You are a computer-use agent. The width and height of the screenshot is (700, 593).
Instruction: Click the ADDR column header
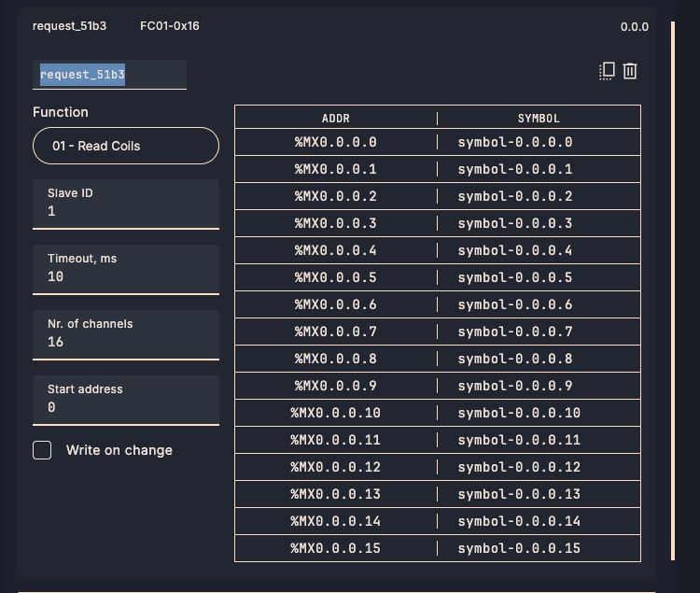(x=336, y=119)
